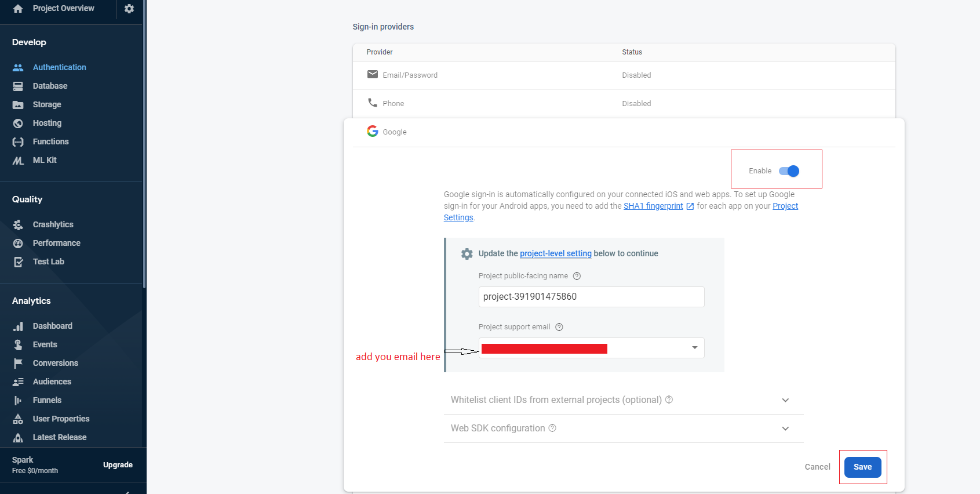Expand Web SDK configuration section

(x=624, y=428)
